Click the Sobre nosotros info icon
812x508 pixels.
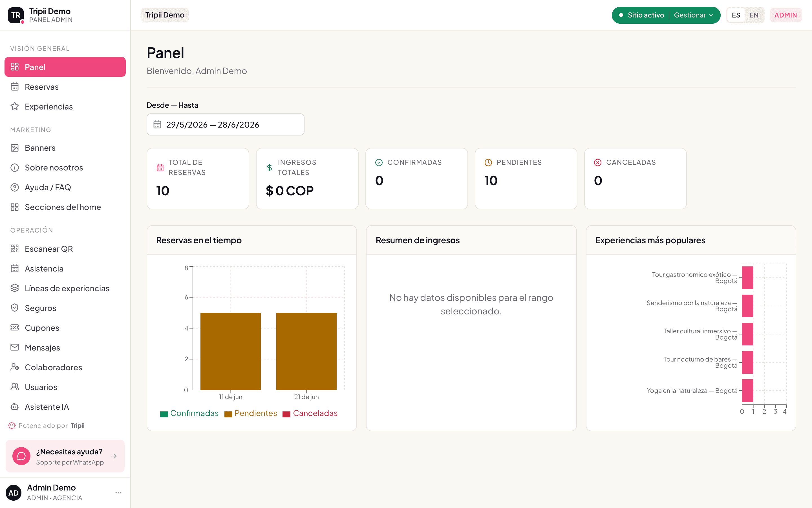[14, 168]
